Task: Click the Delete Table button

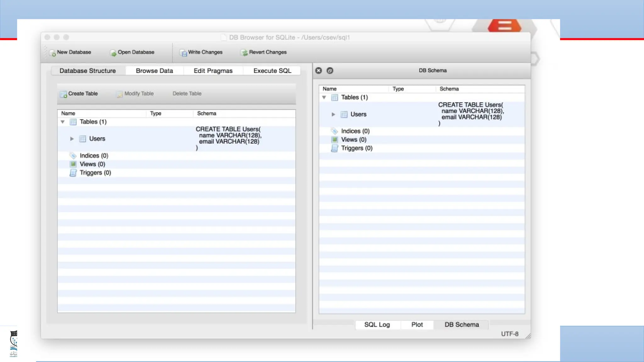Action: (x=187, y=94)
